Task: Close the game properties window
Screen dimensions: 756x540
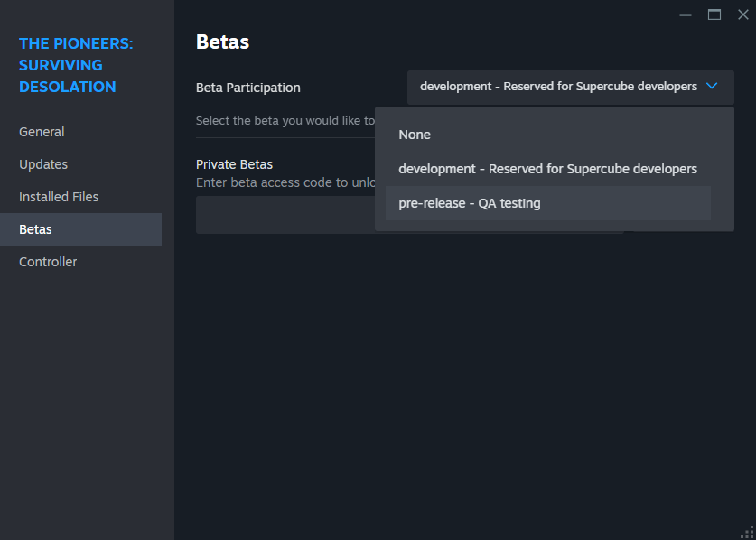Action: pyautogui.click(x=742, y=14)
